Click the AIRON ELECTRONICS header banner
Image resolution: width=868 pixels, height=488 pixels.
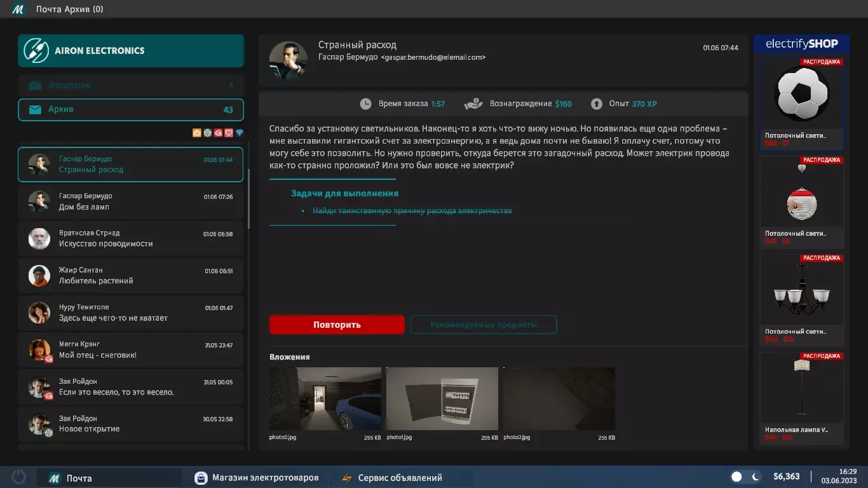coord(131,51)
